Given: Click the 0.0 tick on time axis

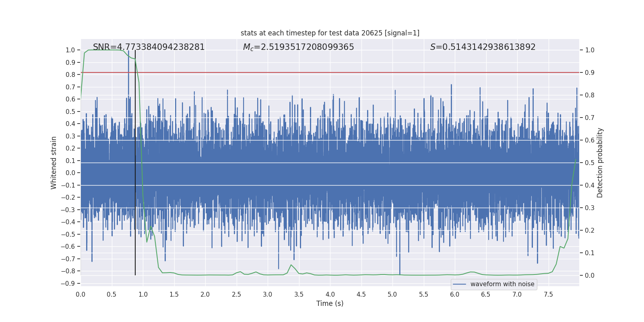Looking at the screenshot, I should coord(80,294).
